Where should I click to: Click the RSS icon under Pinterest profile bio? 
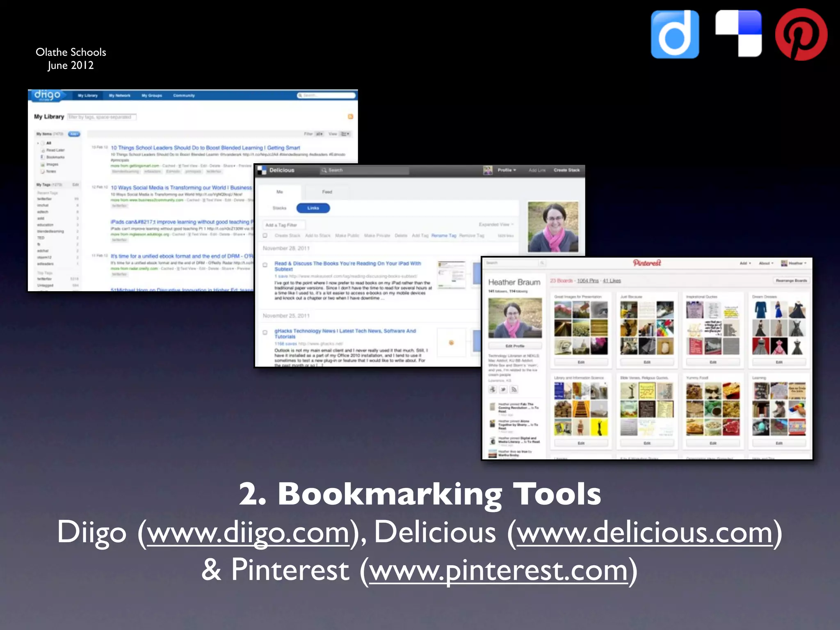tap(514, 389)
